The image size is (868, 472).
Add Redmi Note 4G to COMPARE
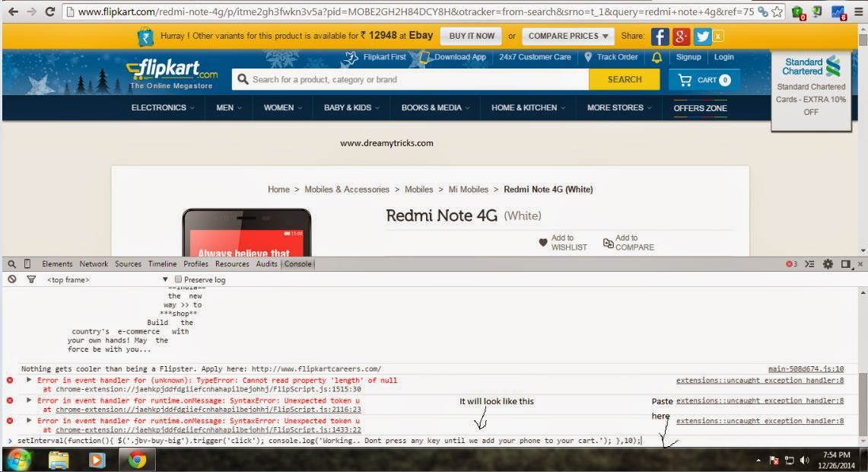coord(628,243)
